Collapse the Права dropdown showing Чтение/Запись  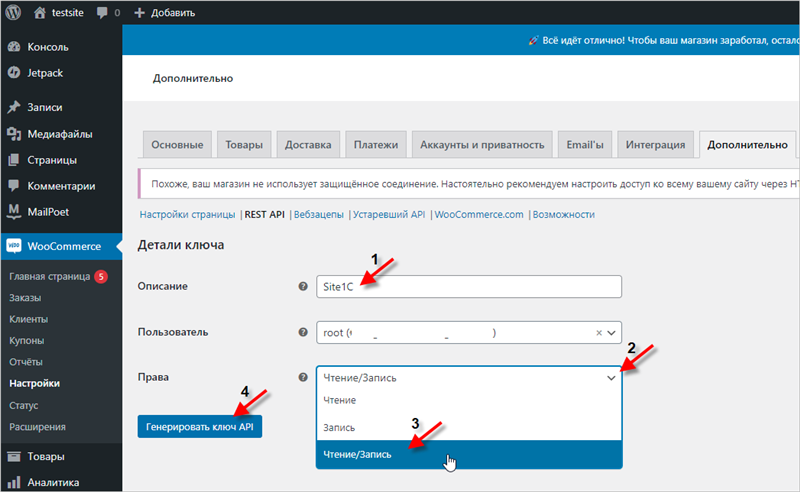point(610,378)
